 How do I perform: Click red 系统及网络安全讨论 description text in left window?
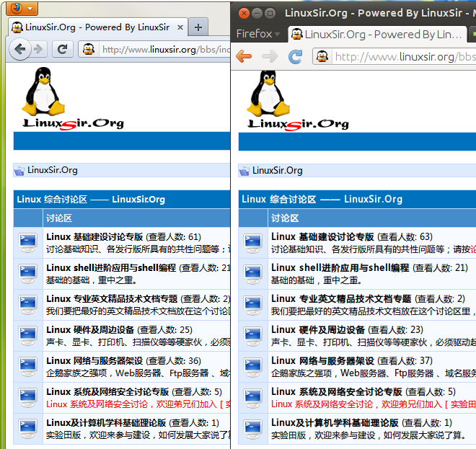[138, 404]
